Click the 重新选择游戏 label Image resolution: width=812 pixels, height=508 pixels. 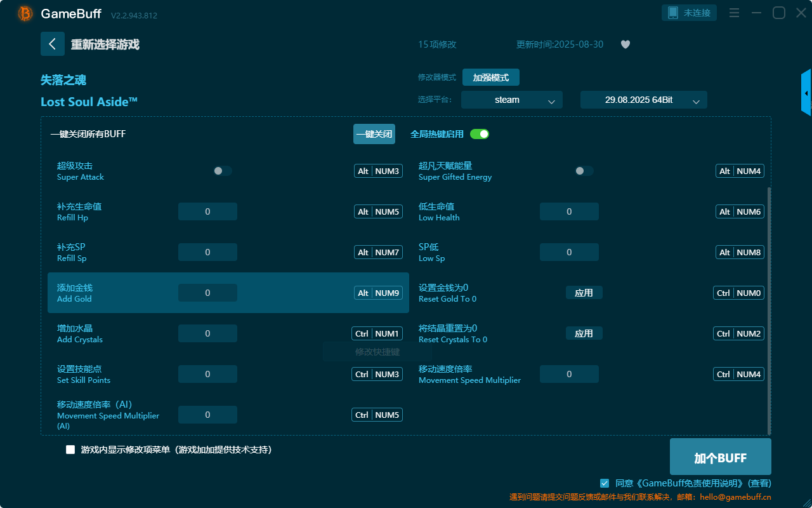pos(105,44)
